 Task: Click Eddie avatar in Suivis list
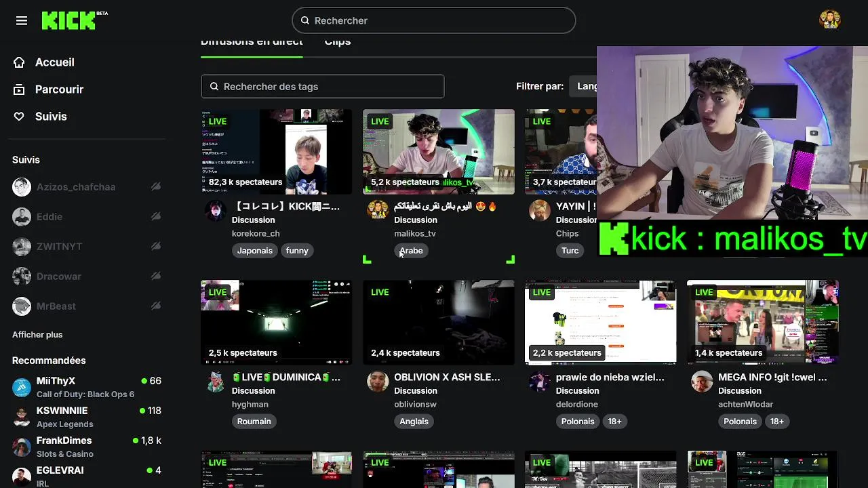pyautogui.click(x=22, y=217)
